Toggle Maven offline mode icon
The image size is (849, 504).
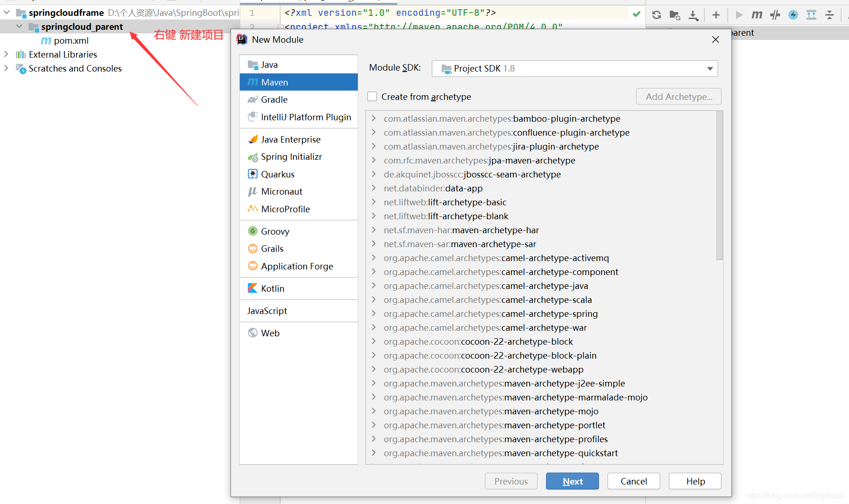(775, 15)
